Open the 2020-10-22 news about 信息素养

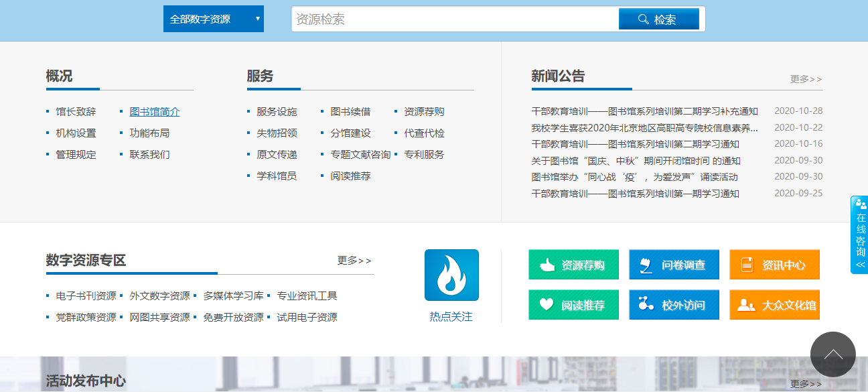(x=644, y=127)
